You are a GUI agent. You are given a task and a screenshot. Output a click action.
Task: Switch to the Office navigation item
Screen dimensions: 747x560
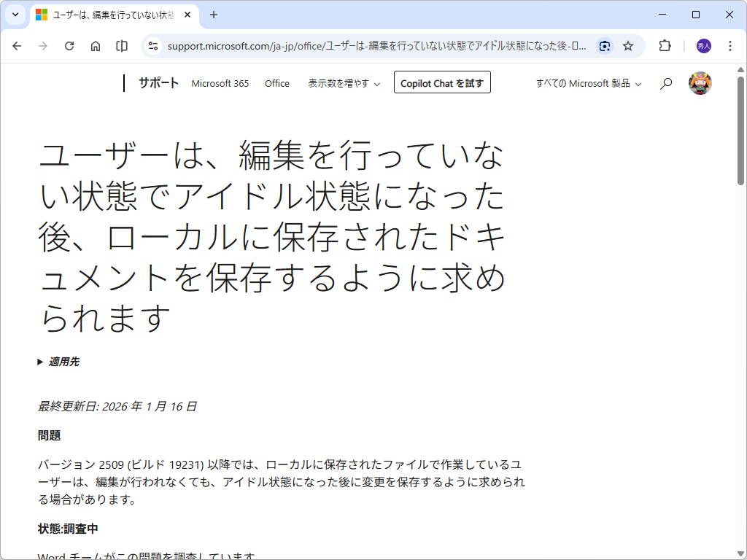(276, 83)
